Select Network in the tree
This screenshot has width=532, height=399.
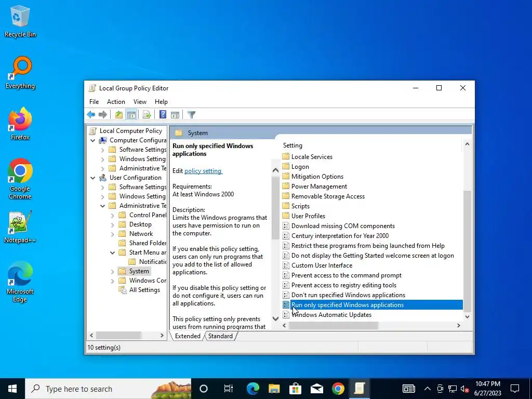(x=141, y=234)
